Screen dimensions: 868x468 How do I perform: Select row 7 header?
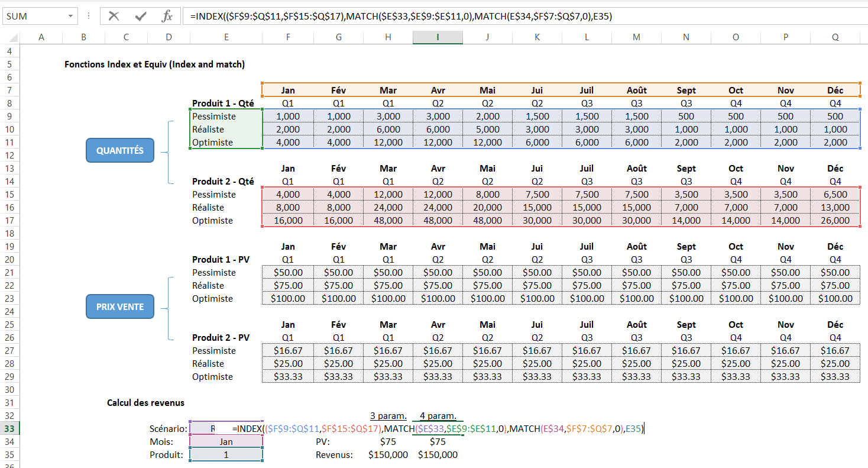pyautogui.click(x=9, y=90)
